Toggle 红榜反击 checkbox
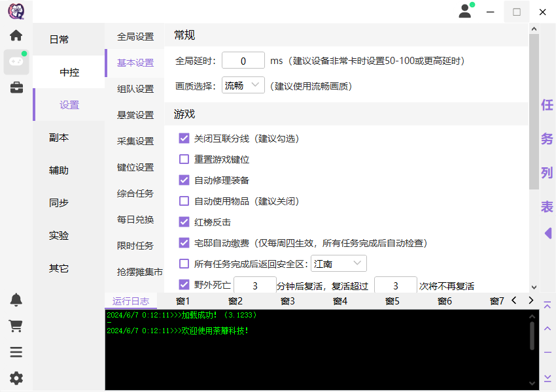Viewport: 556px width, 392px height. pyautogui.click(x=184, y=221)
